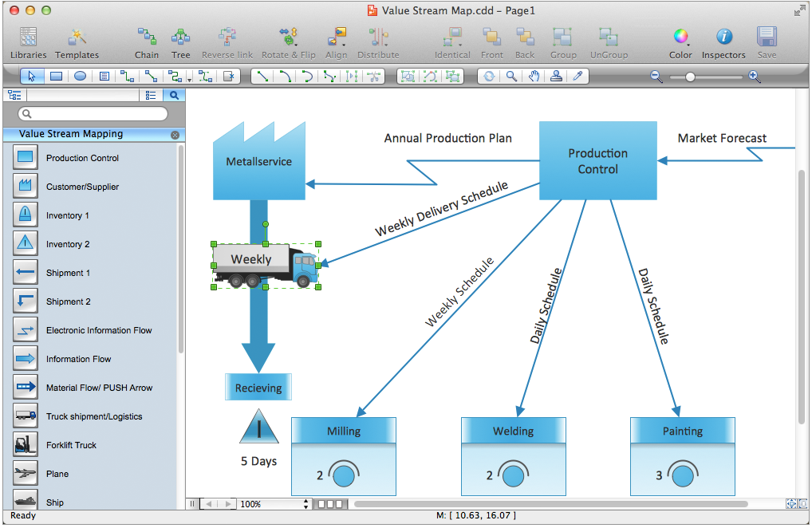The image size is (812, 528).
Task: Open the smart connector dropdown arrow
Action: [190, 78]
